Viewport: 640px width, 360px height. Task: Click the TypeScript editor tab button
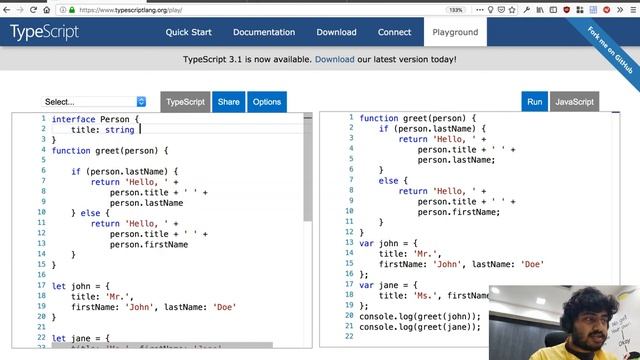(185, 102)
